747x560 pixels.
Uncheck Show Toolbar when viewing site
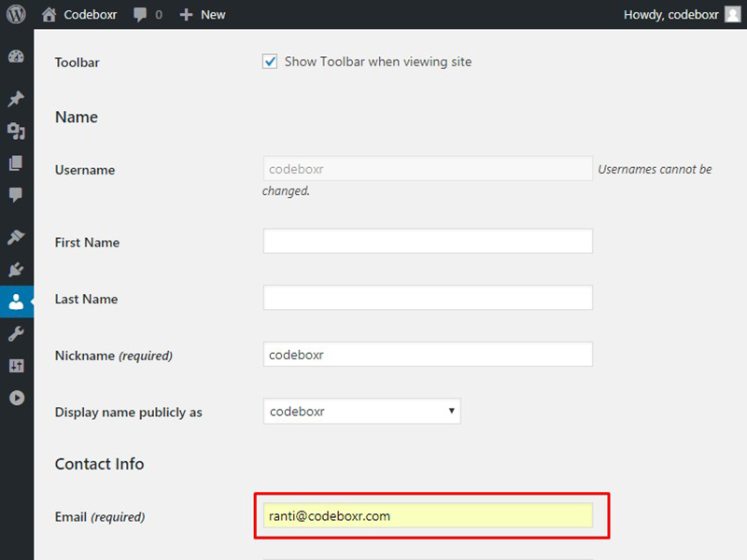click(270, 62)
